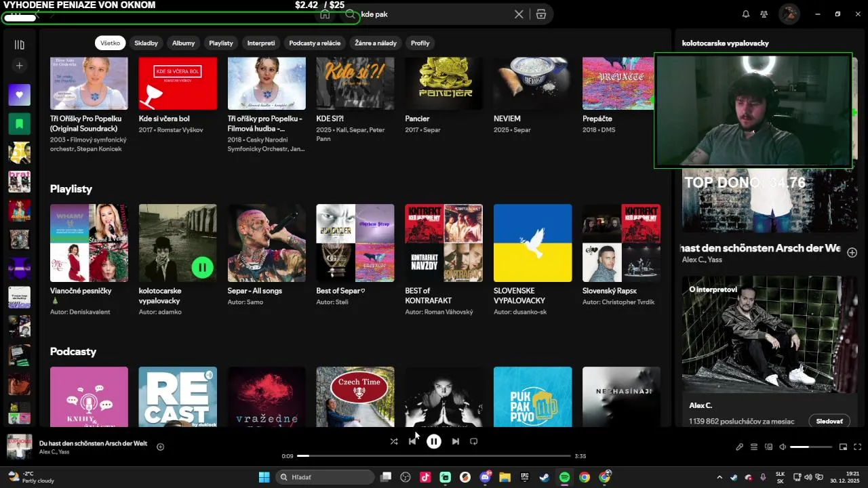
Task: Open the Windows Start menu
Action: (264, 477)
